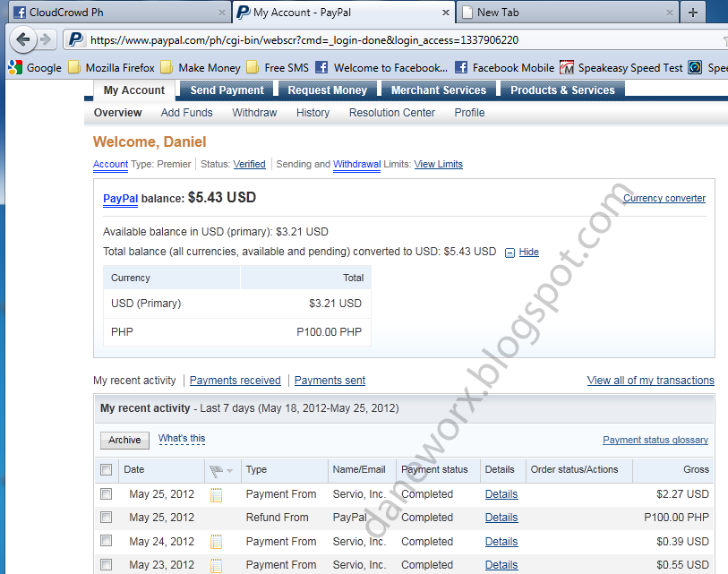Open the Merchant Services tab
Screen dimensions: 728x574
(439, 90)
